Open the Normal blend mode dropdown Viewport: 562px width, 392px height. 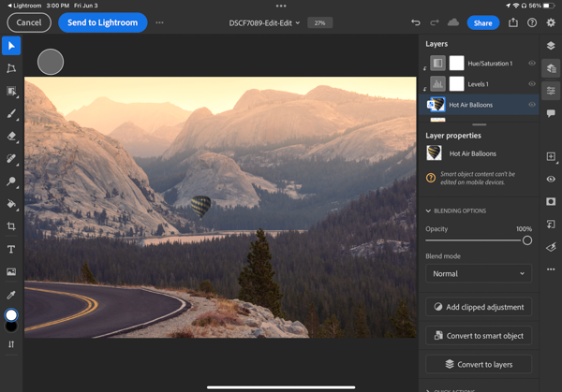pyautogui.click(x=479, y=274)
